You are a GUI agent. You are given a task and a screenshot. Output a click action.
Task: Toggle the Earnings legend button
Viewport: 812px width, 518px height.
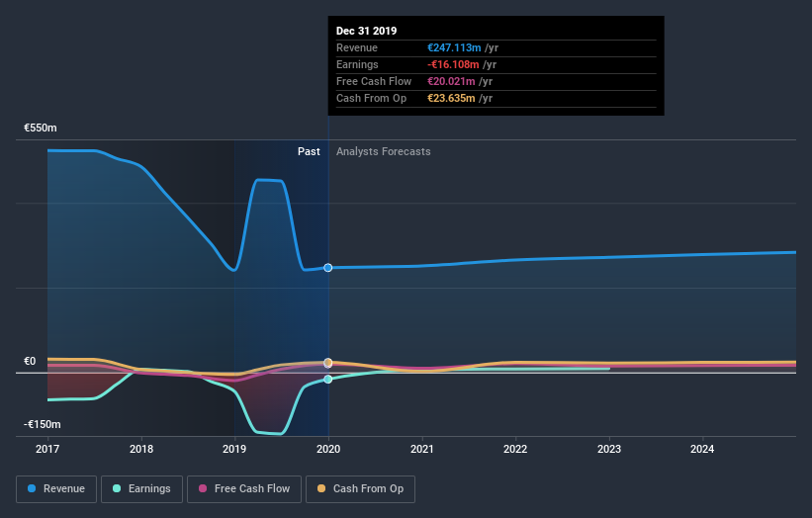tap(141, 489)
